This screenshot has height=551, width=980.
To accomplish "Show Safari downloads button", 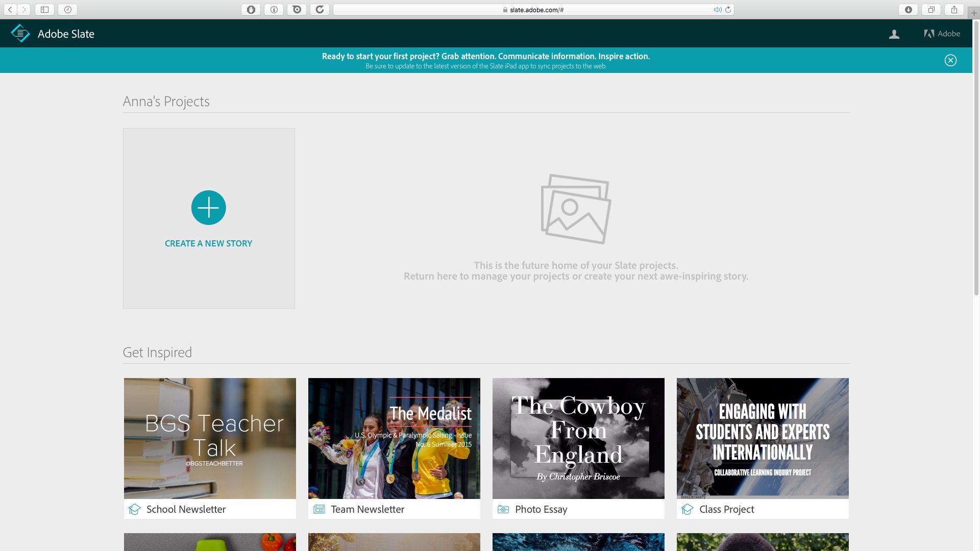I will click(908, 9).
